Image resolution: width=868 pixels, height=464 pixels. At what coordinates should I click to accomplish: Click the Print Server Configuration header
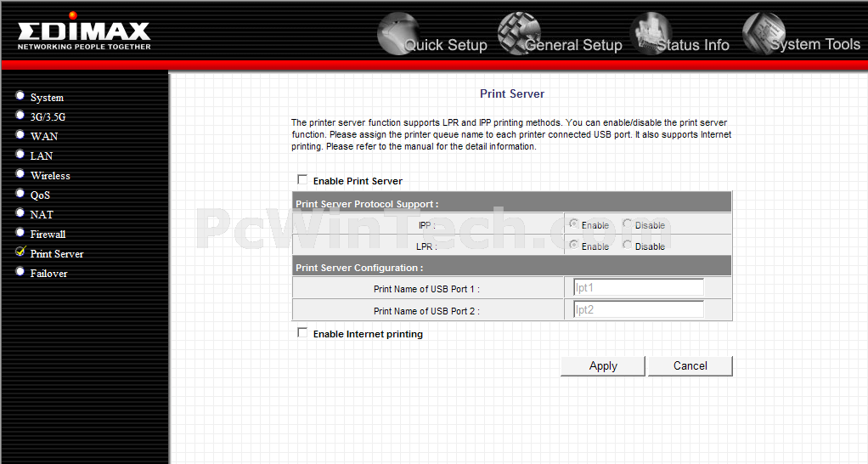[359, 268]
